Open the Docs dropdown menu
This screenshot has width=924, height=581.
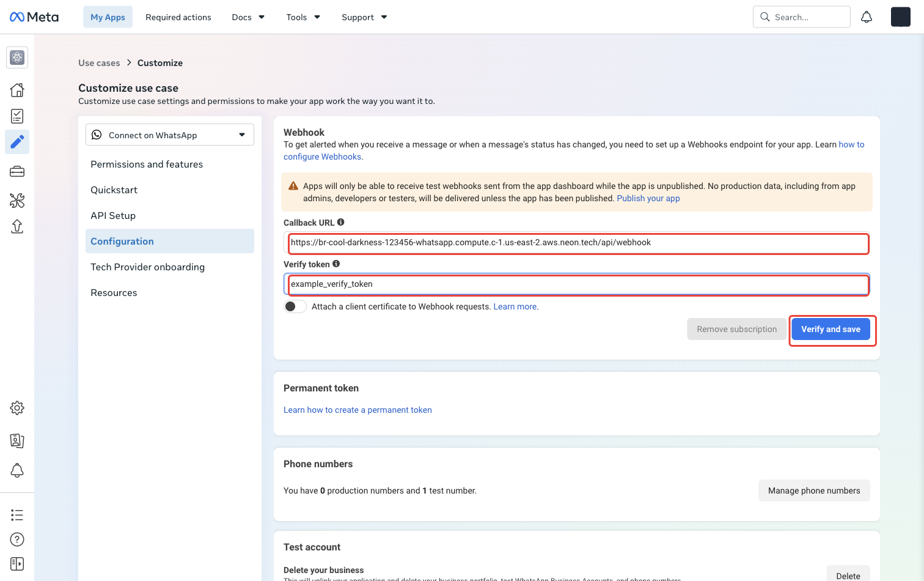point(248,17)
